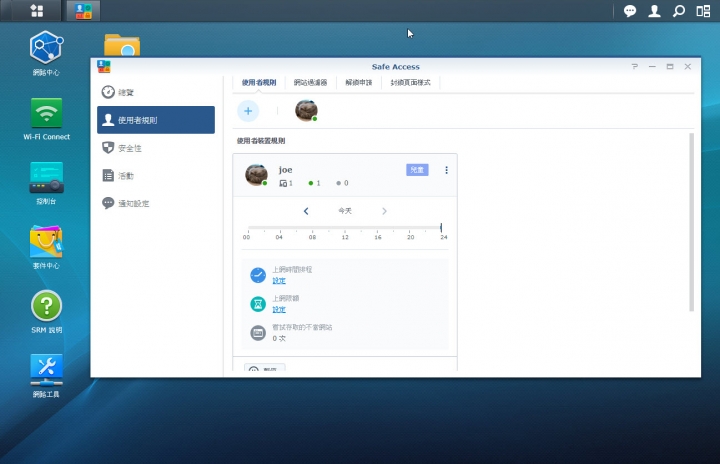Go to next day with right arrow

[384, 211]
